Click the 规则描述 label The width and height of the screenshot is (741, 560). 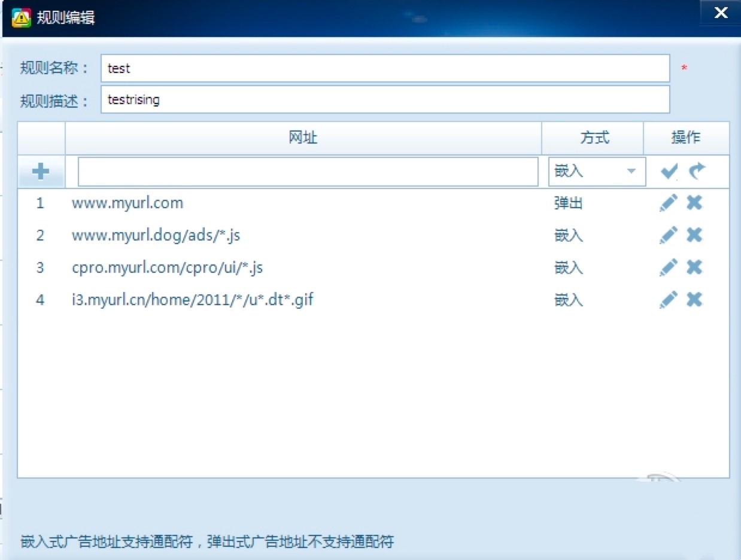click(54, 101)
